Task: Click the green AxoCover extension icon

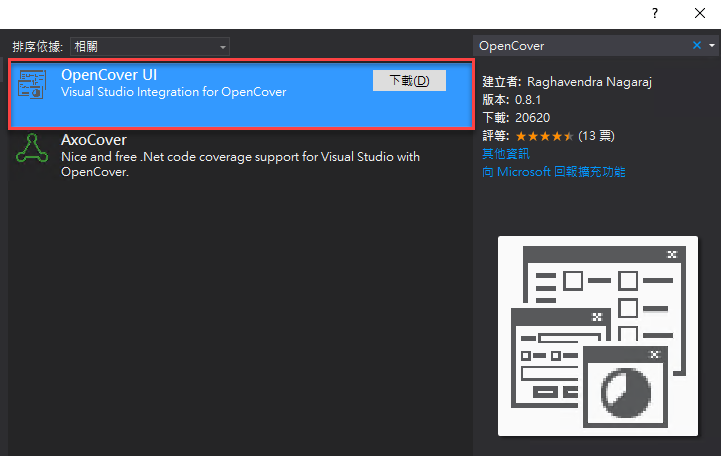Action: (32, 148)
